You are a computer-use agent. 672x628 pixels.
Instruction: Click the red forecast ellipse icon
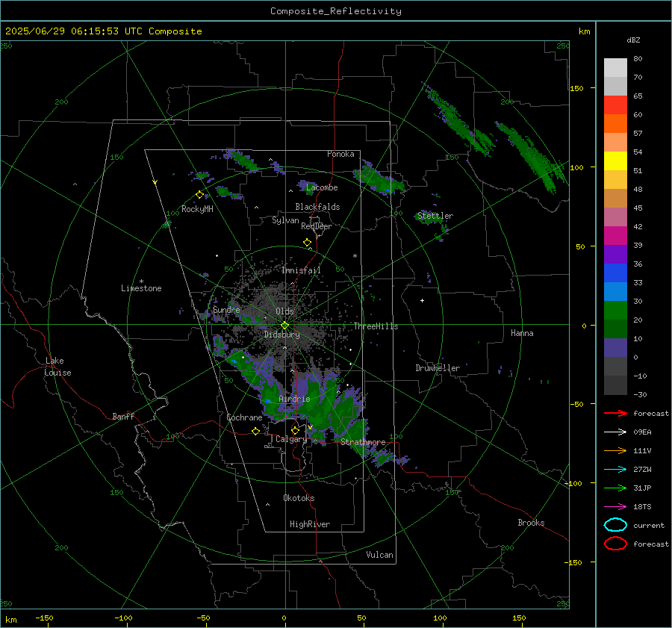click(x=615, y=544)
